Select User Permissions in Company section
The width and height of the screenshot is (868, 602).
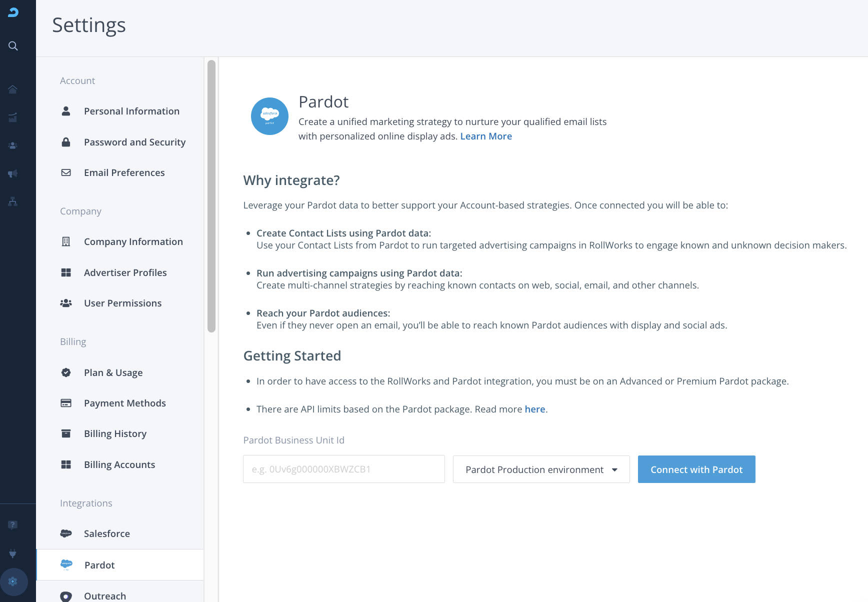coord(122,303)
